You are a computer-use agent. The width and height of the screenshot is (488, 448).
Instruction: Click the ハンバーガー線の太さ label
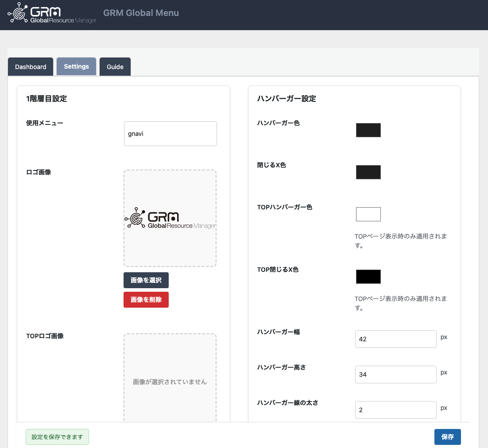click(x=287, y=403)
